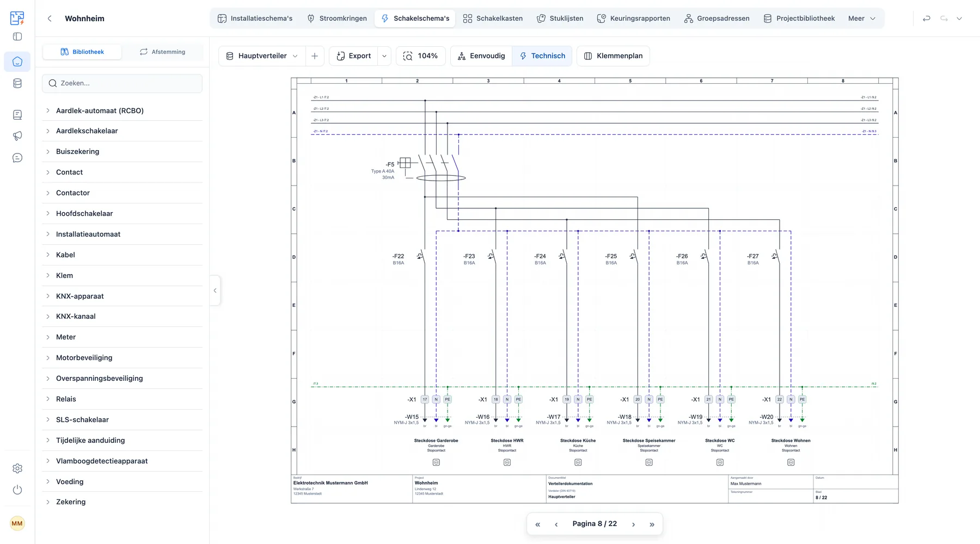
Task: Open the megaphone announcements icon
Action: (17, 136)
